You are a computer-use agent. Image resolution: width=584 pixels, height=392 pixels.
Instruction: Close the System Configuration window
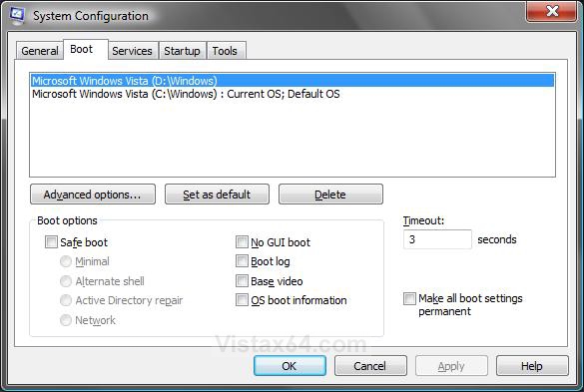click(x=552, y=11)
